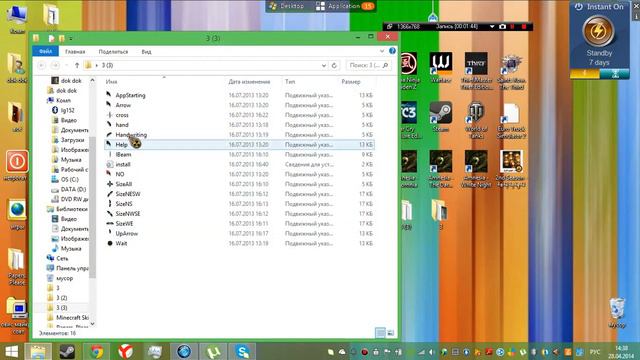Image resolution: width=640 pixels, height=360 pixels.
Task: Click the Application item in top bar
Action: 345,6
